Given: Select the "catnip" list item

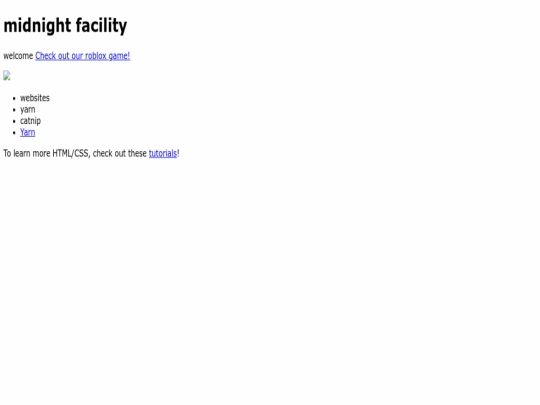Looking at the screenshot, I should 30,121.
